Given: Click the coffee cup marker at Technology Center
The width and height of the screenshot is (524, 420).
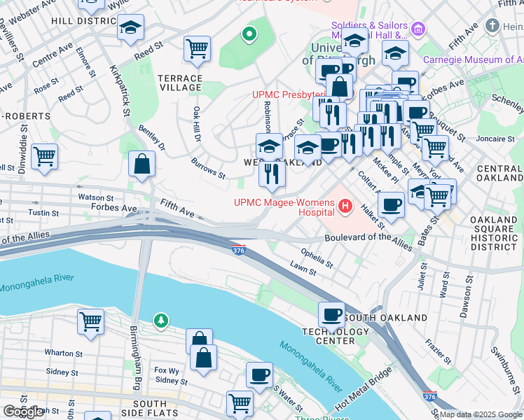Looking at the screenshot, I should [331, 316].
